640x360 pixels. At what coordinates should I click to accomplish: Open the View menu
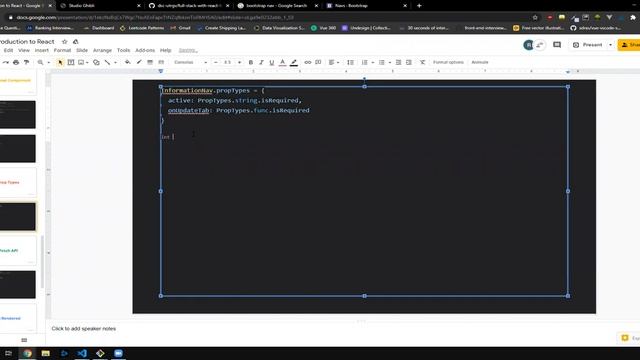(x=24, y=50)
